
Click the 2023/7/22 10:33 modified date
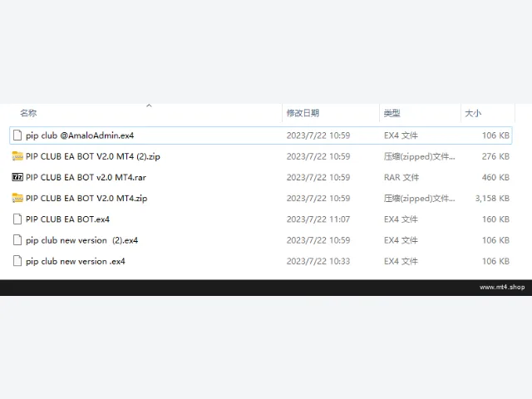(x=318, y=262)
